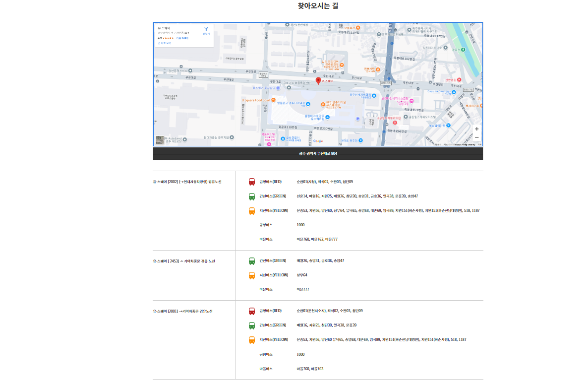
Task: Click the address bar 광주 광역시 무진대로 904
Action: pos(318,153)
